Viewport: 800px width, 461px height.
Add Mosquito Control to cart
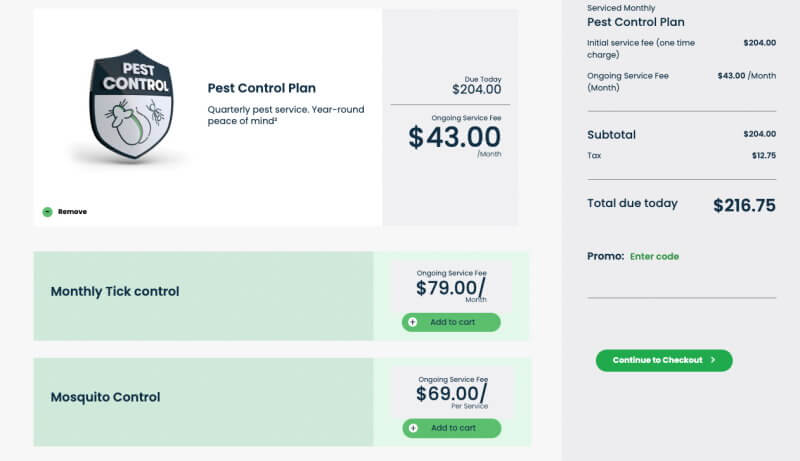point(452,428)
